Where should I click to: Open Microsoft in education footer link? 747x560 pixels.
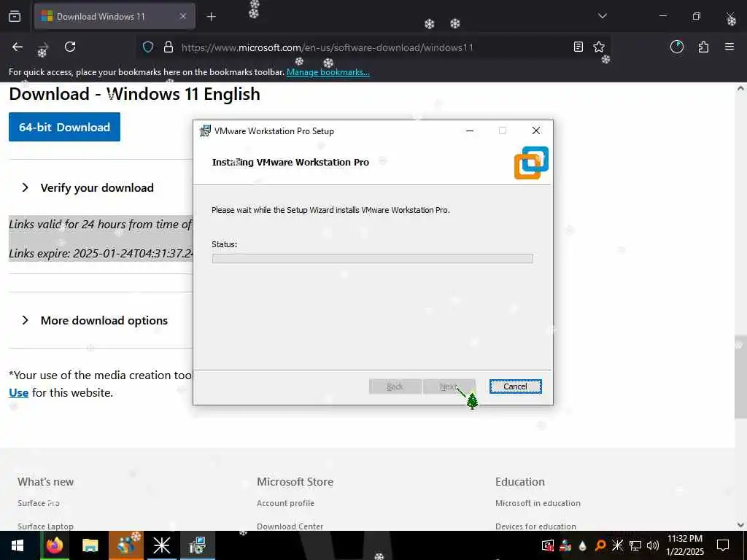(538, 503)
